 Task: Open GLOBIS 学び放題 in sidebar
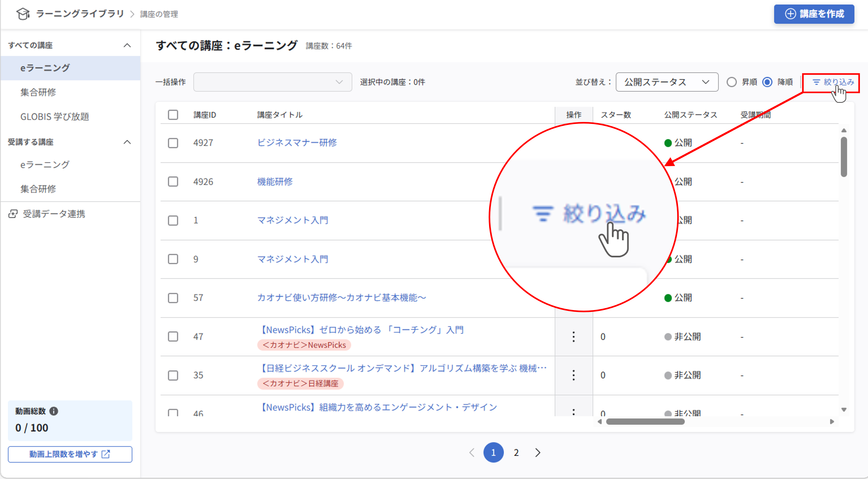point(70,117)
